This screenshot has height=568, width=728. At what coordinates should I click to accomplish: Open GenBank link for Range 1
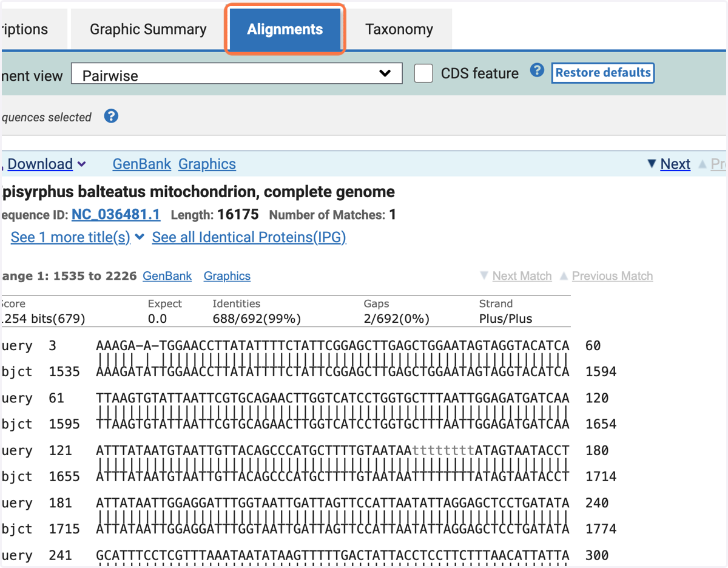point(167,276)
